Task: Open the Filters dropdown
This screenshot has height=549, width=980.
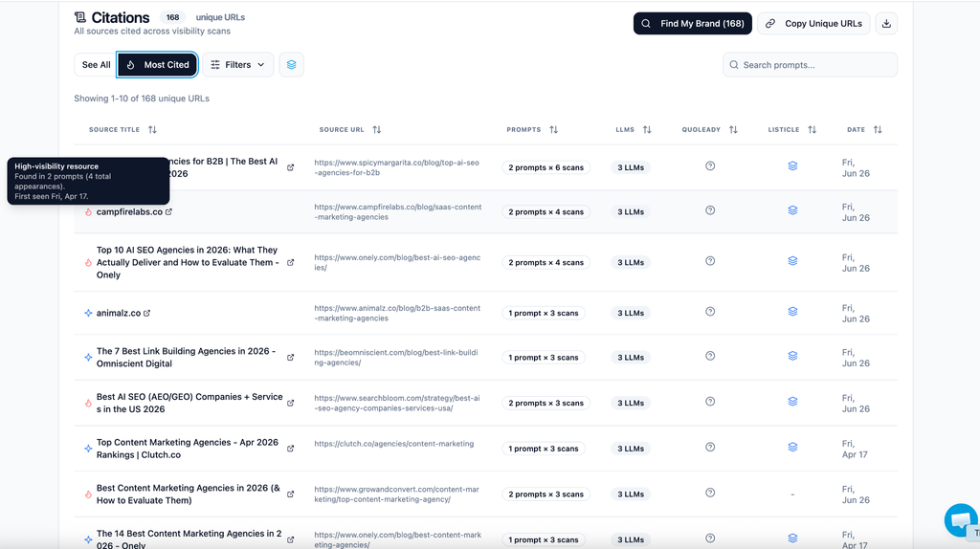Action: pyautogui.click(x=237, y=65)
